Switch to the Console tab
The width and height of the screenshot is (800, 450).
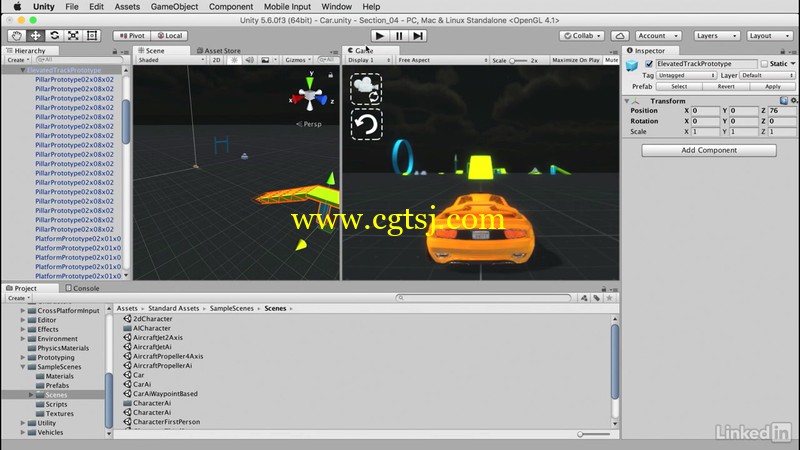coord(82,288)
